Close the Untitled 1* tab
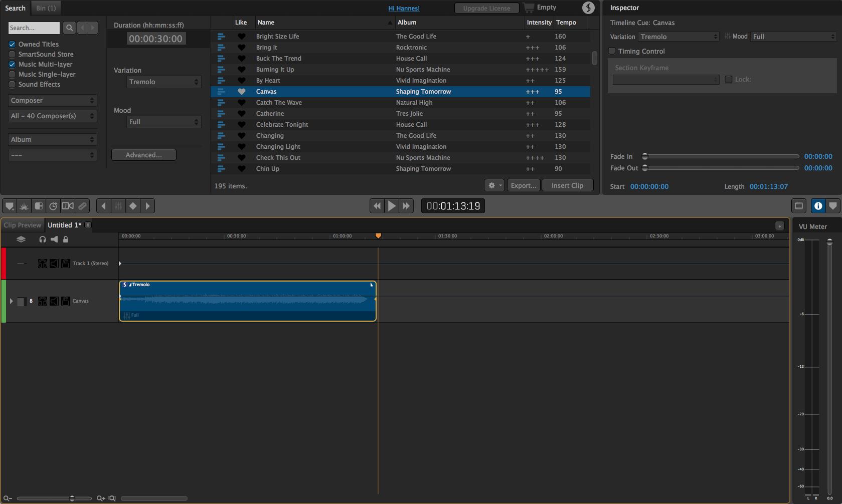The height and width of the screenshot is (504, 842). pyautogui.click(x=88, y=225)
